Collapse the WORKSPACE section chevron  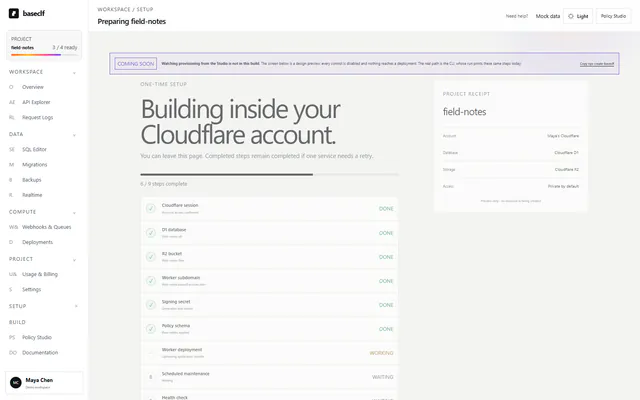(74, 73)
